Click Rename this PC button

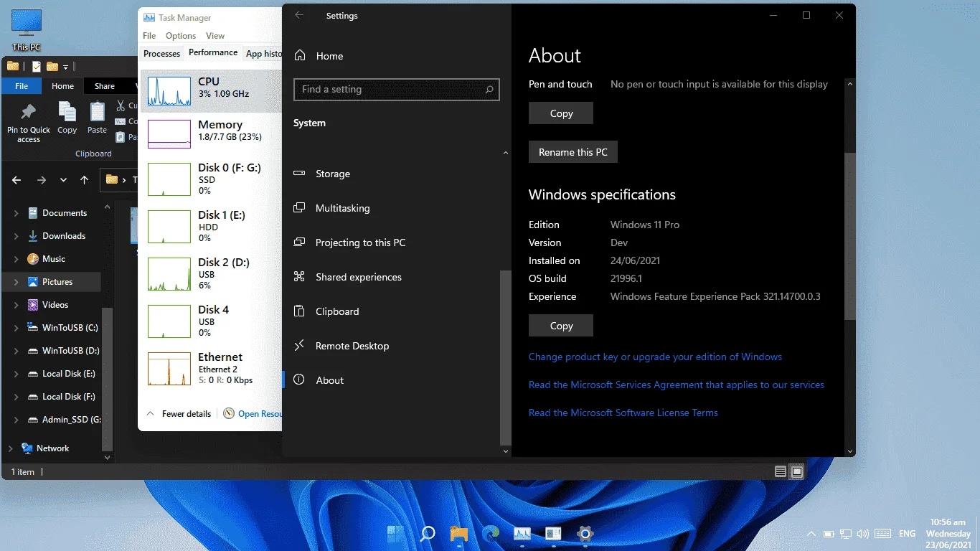[x=573, y=152]
